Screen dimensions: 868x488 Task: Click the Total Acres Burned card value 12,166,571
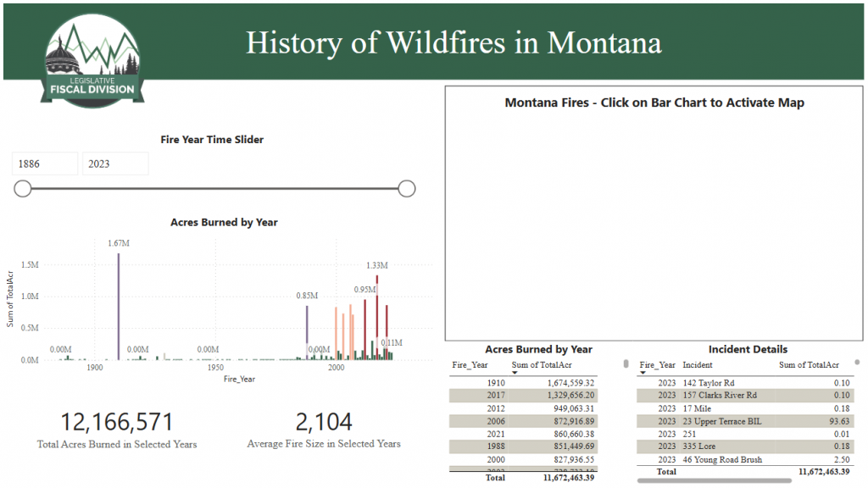pyautogui.click(x=117, y=422)
